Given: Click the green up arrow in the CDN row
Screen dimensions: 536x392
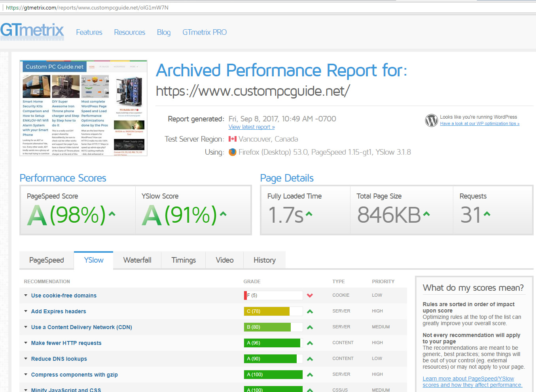Looking at the screenshot, I should [x=310, y=327].
